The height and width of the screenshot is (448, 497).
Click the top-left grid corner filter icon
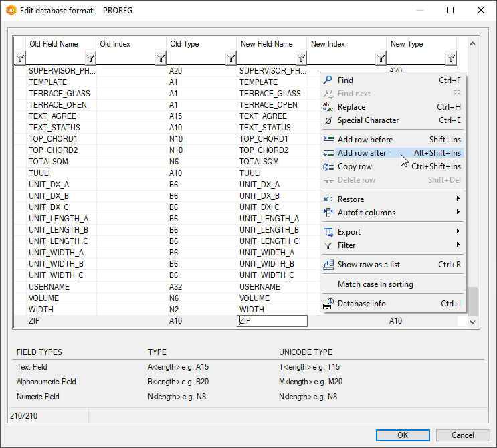pyautogui.click(x=20, y=59)
